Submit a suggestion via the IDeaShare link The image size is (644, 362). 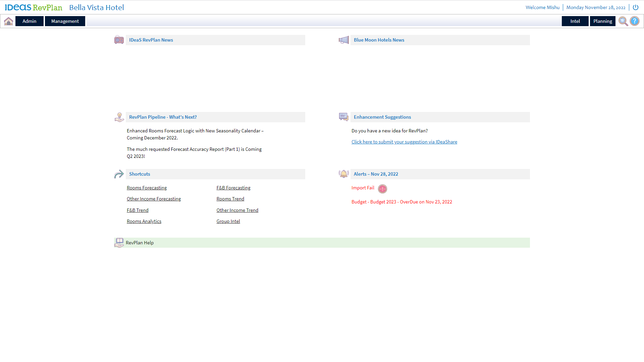pos(404,142)
